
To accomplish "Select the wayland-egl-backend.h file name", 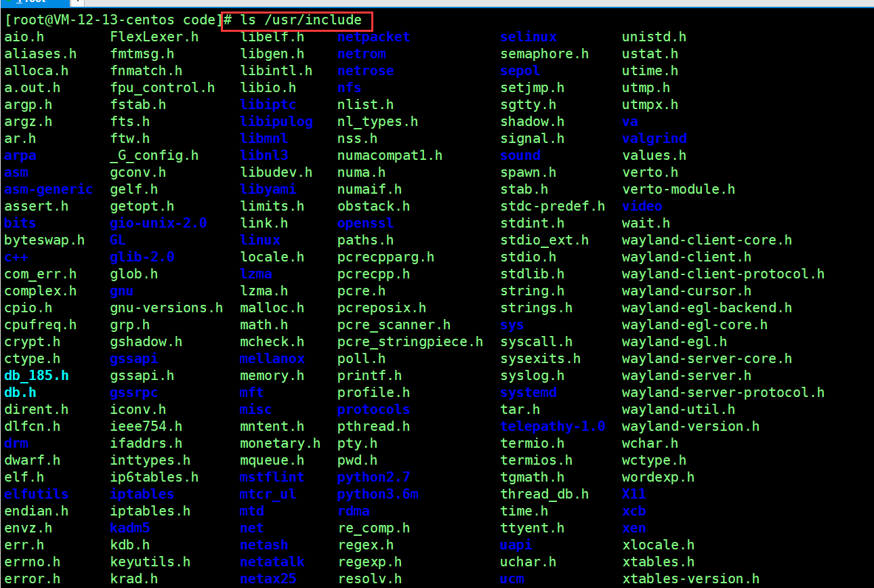I will coord(707,308).
